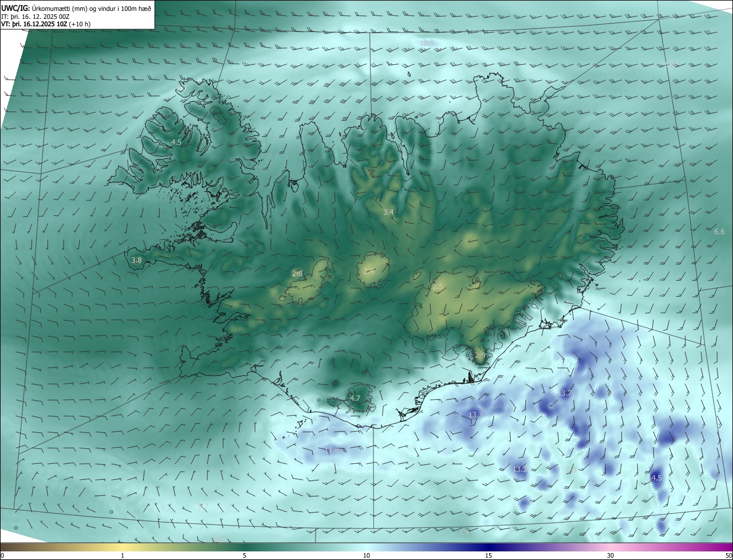Click the "13.7" value on the map
733x560 pixels.
point(565,393)
